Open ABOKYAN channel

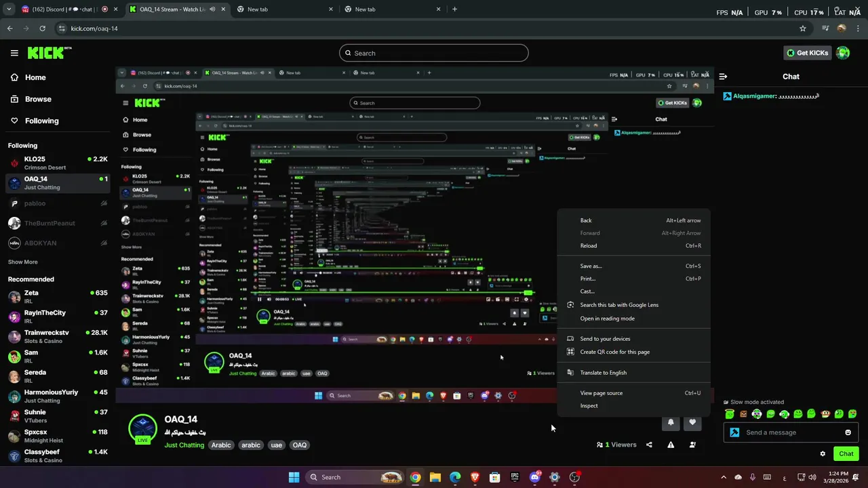click(x=57, y=243)
